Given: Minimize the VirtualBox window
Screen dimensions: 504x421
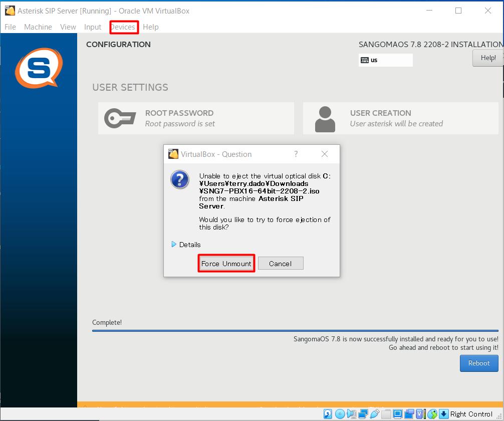Looking at the screenshot, I should (429, 11).
